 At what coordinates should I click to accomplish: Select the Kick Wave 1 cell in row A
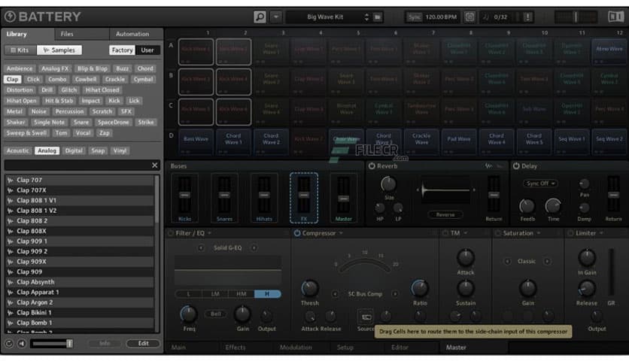[x=196, y=51]
